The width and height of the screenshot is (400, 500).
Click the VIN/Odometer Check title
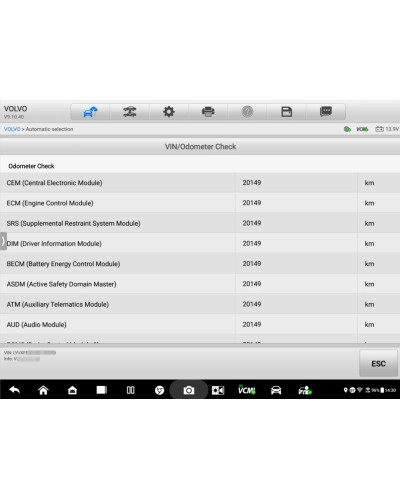tap(200, 147)
